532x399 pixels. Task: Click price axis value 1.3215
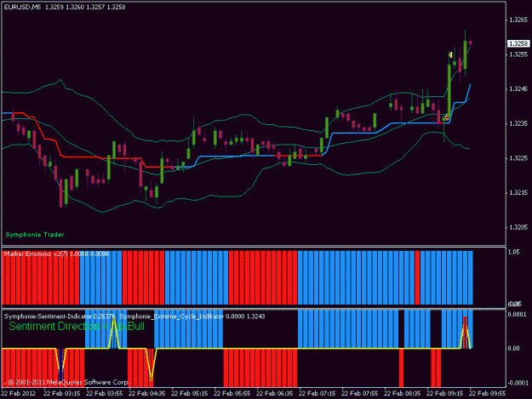click(x=518, y=192)
